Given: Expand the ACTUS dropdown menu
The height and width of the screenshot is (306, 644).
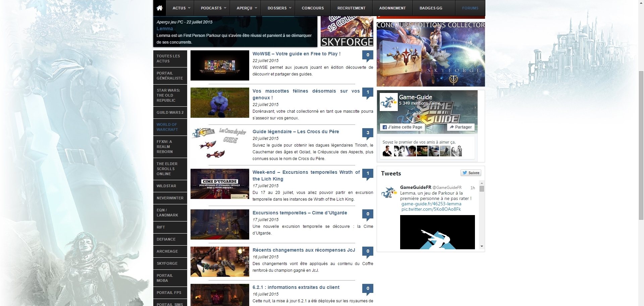Looking at the screenshot, I should coord(181,8).
